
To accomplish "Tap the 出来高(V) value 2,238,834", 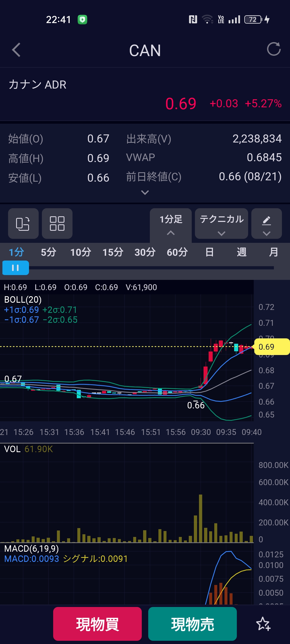I will pos(257,139).
